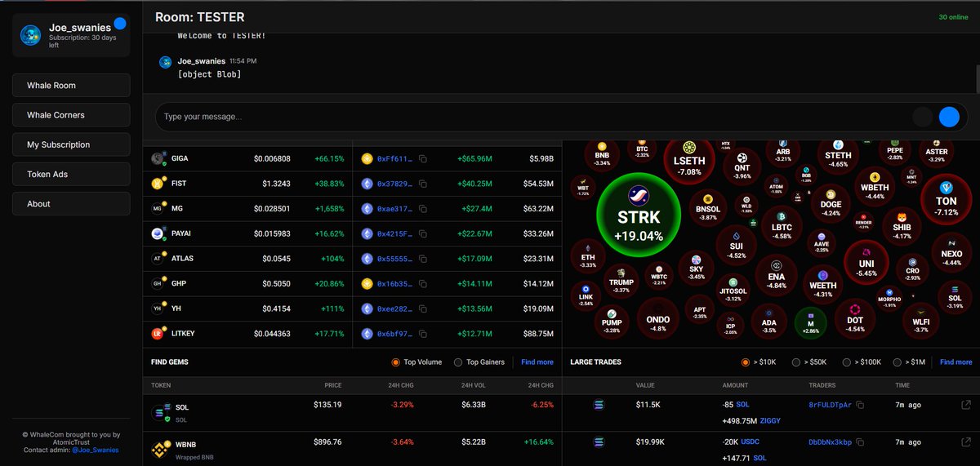The image size is (980, 466).
Task: Select the SHIB bubble
Action: 902,225
